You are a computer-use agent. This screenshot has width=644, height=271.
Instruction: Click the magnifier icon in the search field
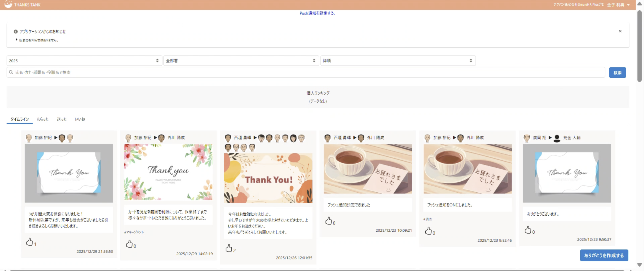11,72
